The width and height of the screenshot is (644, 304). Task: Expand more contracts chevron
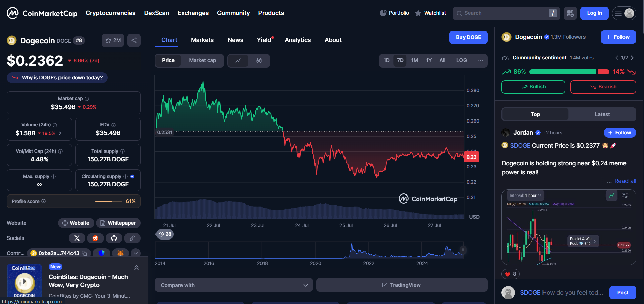tap(136, 253)
